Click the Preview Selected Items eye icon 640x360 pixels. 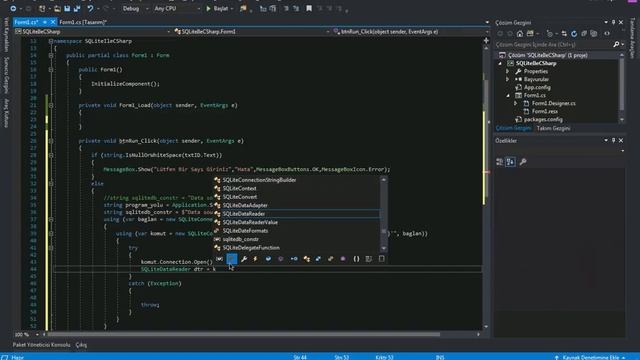click(x=607, y=34)
